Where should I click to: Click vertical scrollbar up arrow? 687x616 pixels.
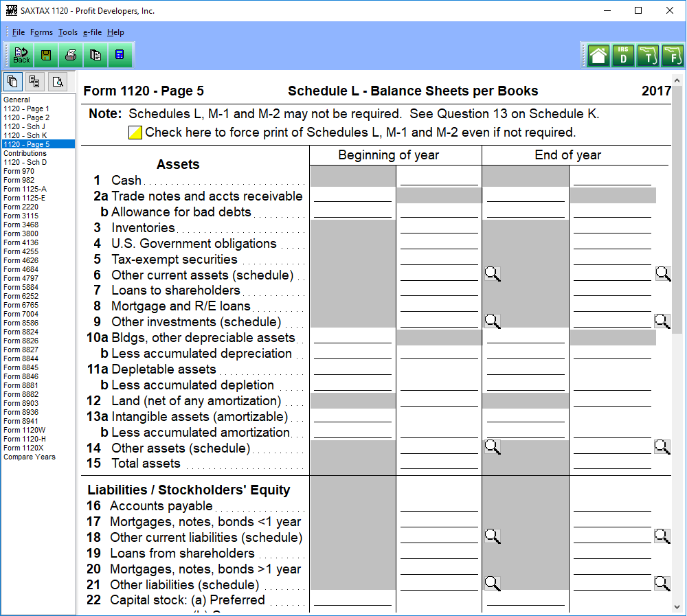(x=677, y=80)
